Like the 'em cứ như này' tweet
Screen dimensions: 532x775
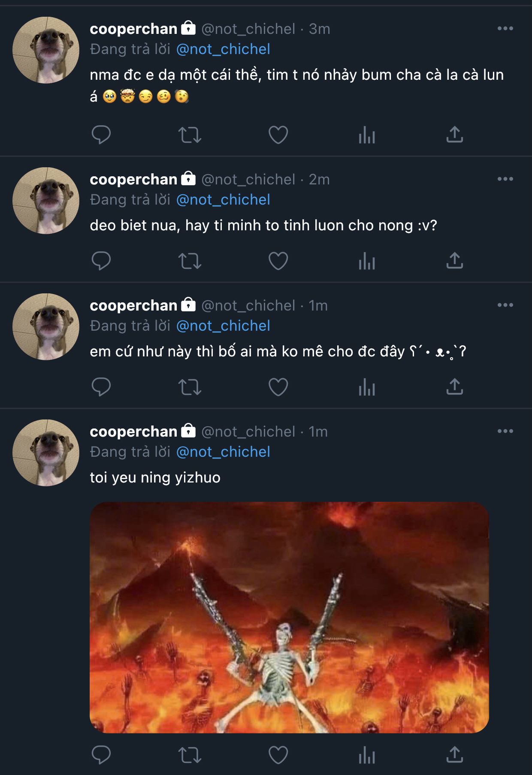coord(278,387)
